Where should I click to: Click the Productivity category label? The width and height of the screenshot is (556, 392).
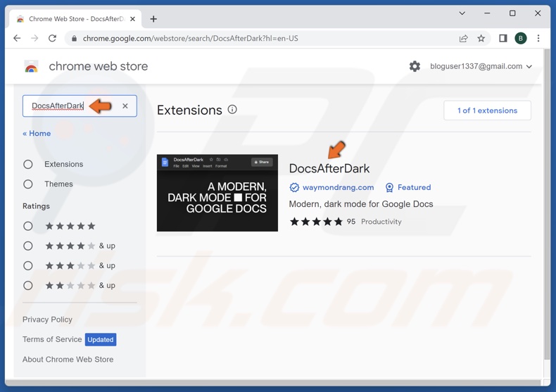pyautogui.click(x=381, y=222)
